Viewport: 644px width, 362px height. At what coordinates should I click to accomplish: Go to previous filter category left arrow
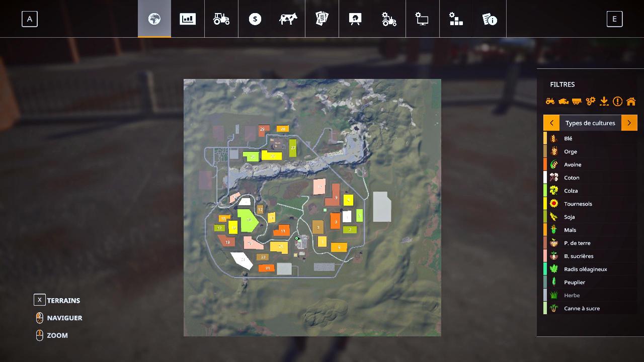(551, 123)
